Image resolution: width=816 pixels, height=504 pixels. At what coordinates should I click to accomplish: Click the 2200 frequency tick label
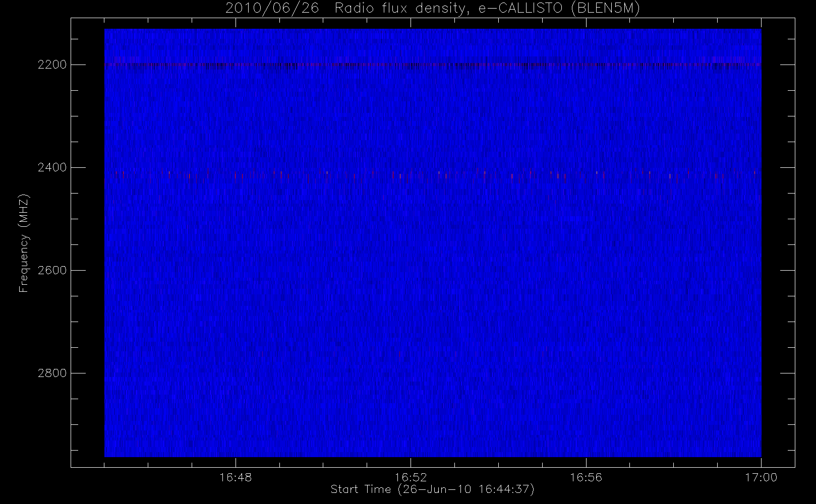tap(52, 65)
